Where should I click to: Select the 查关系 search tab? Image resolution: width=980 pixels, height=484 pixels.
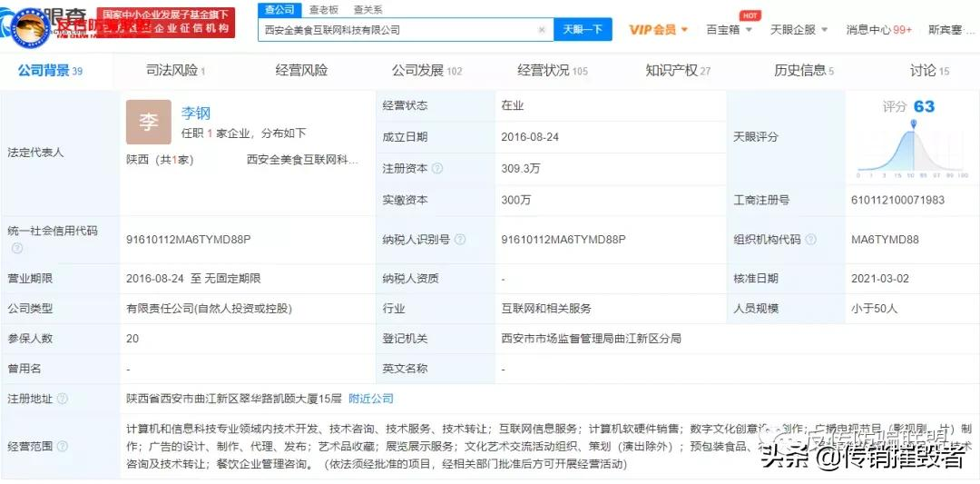point(367,9)
